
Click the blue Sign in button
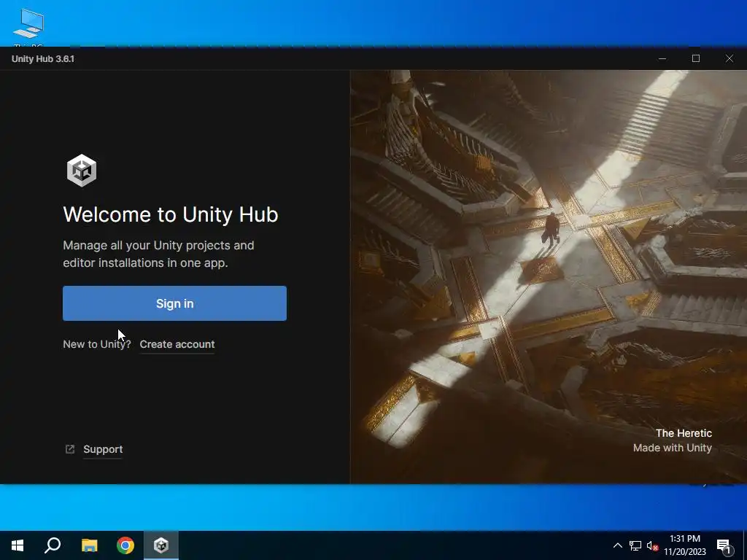[174, 303]
